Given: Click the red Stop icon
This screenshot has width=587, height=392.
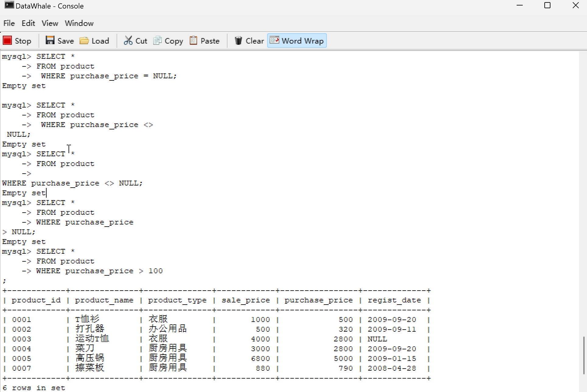Looking at the screenshot, I should 7,41.
